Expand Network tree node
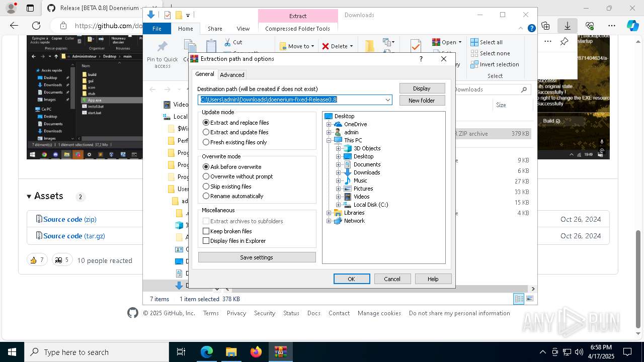644x362 pixels. click(329, 221)
